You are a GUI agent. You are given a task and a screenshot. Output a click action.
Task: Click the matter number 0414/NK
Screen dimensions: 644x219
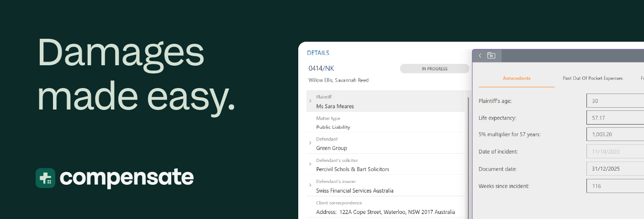[x=322, y=68]
